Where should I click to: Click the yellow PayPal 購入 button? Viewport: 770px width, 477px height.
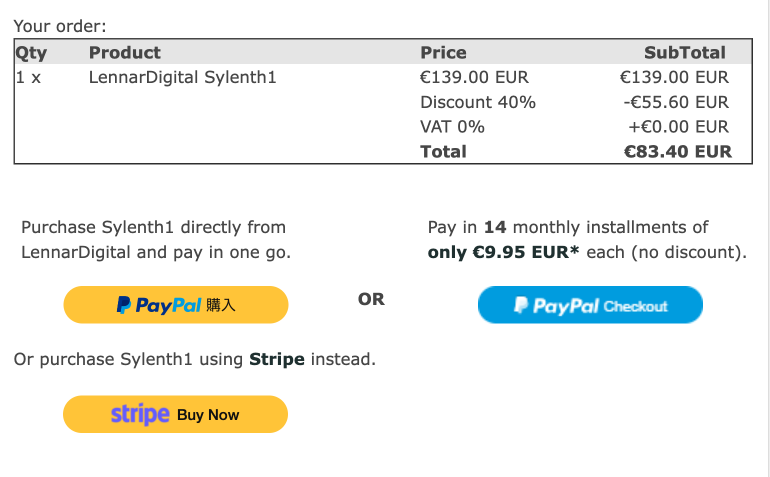click(x=175, y=305)
